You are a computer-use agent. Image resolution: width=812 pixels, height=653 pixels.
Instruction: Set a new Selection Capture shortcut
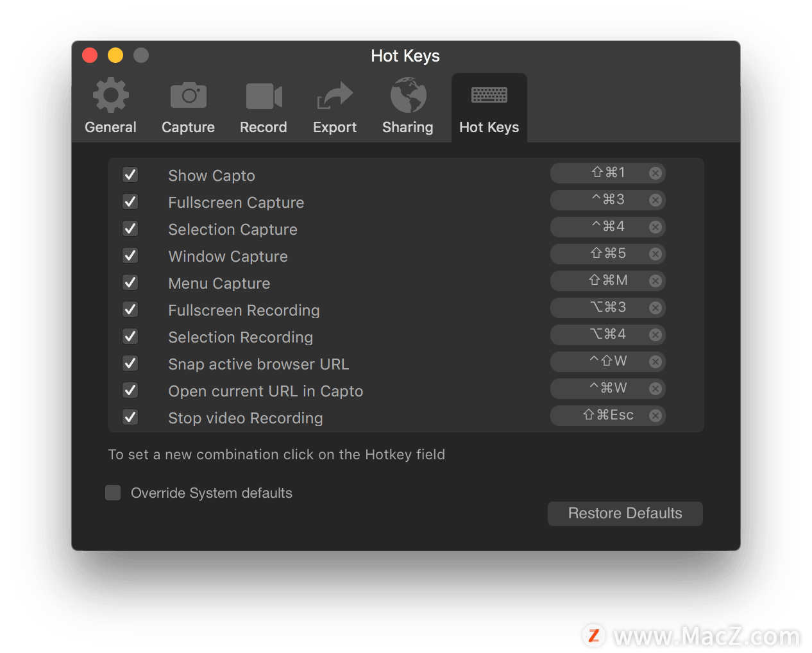pos(608,226)
